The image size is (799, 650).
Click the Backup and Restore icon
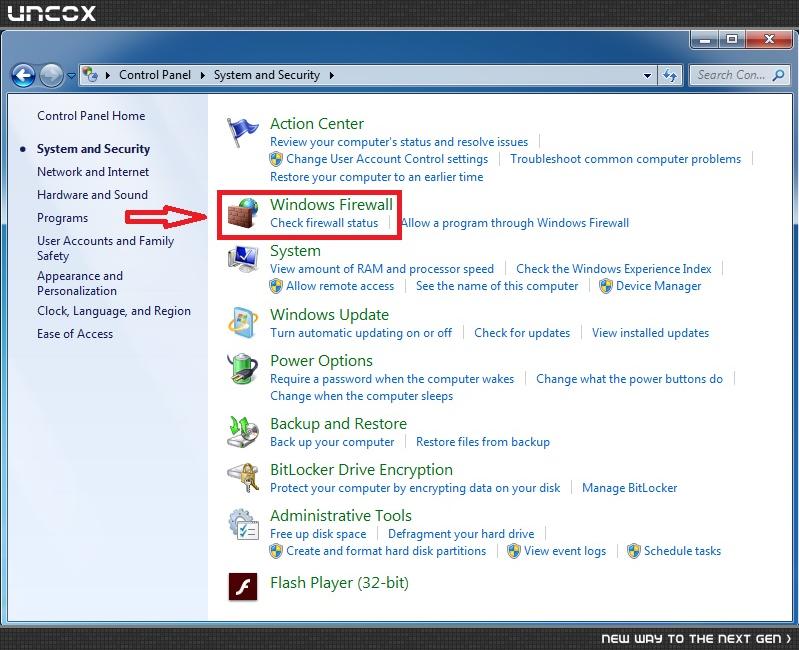tap(243, 431)
